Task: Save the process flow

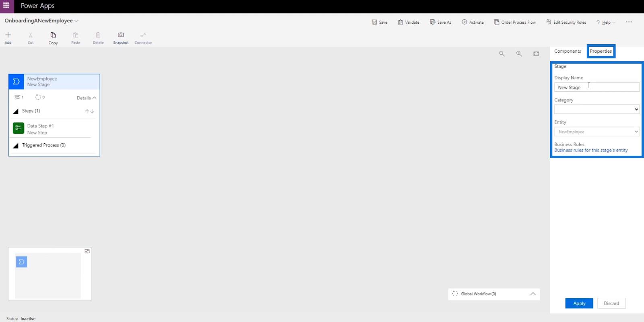Action: [x=380, y=22]
